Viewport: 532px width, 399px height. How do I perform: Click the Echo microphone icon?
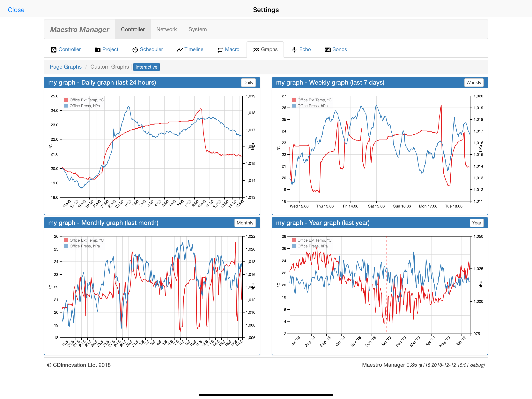pos(294,49)
